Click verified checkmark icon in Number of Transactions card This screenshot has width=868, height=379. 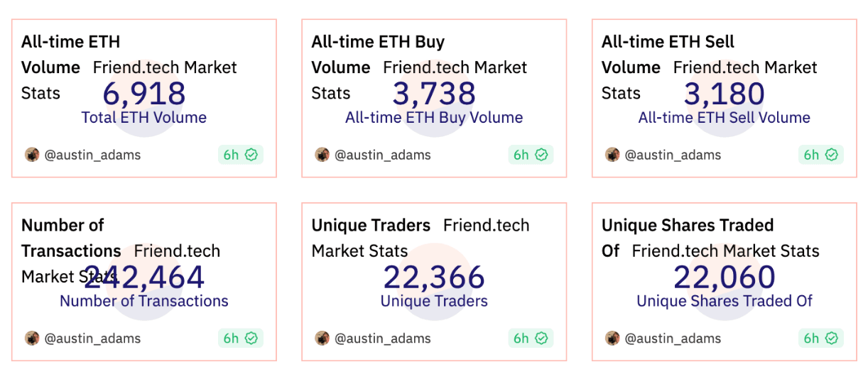point(251,338)
